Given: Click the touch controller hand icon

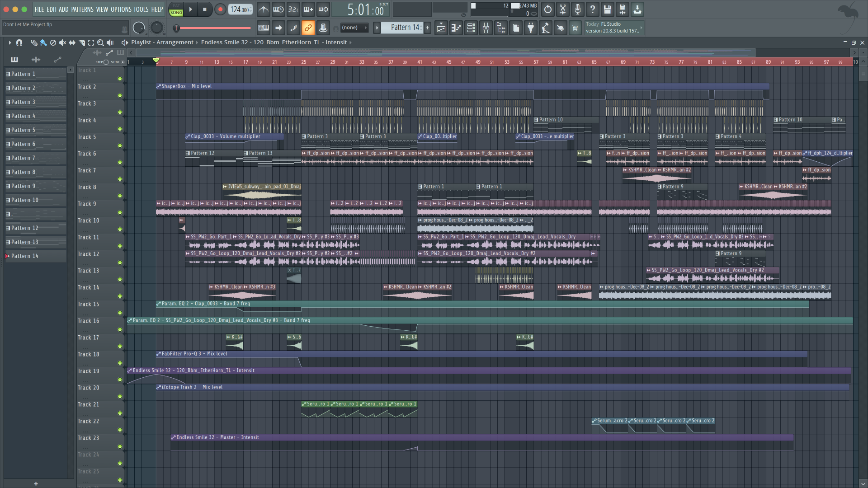Looking at the screenshot, I should click(561, 28).
